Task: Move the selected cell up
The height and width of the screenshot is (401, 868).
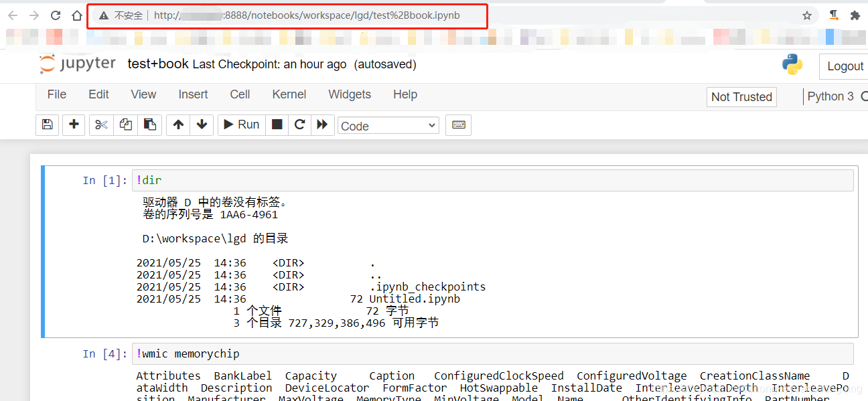Action: point(177,125)
